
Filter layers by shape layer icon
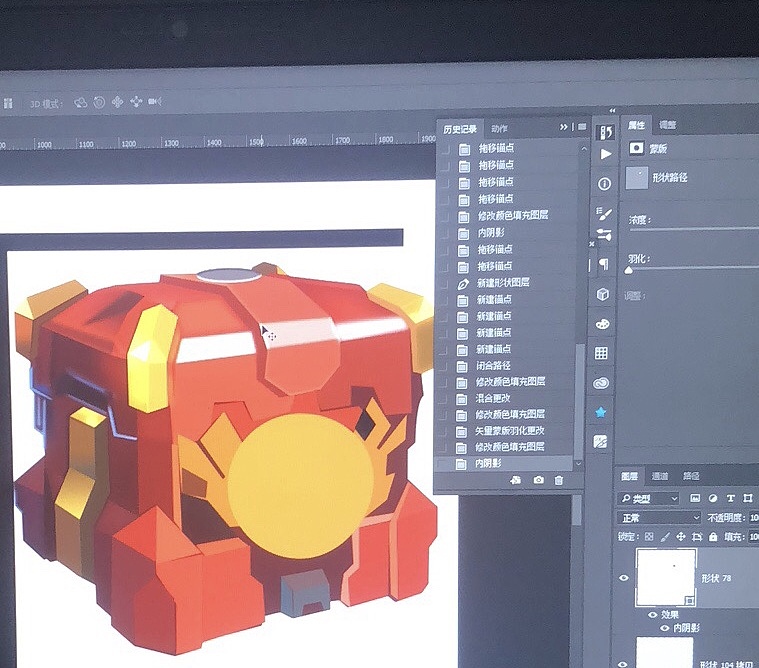point(748,498)
